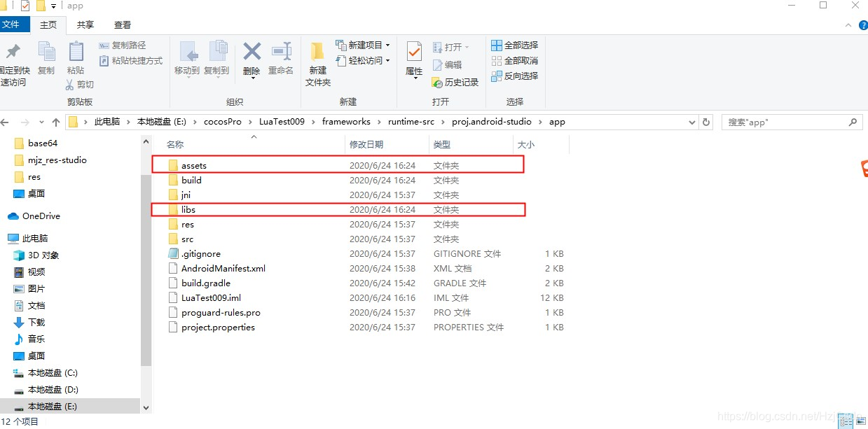Open address bar history dropdown
This screenshot has width=868, height=429.
click(692, 122)
